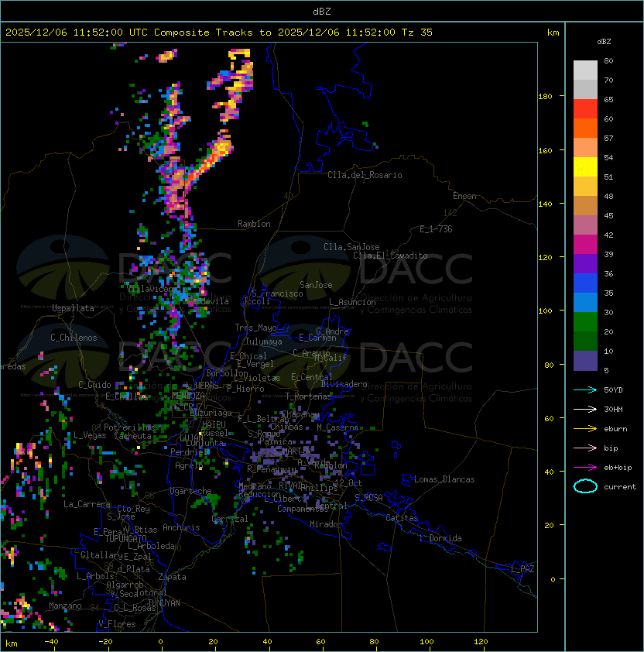Click the '65' value on dBZ scale

[608, 99]
